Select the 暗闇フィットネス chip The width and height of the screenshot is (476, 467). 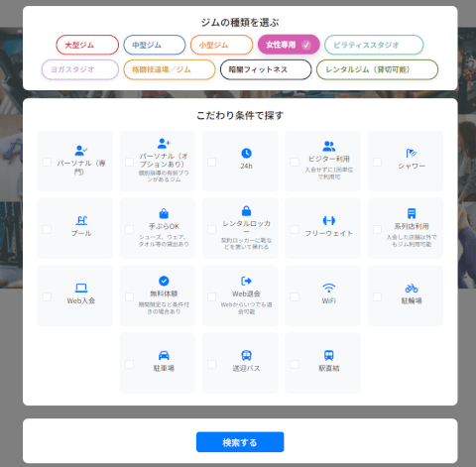pos(266,69)
